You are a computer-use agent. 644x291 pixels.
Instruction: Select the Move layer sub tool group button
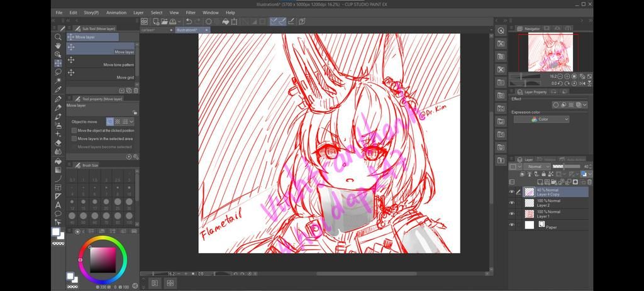tap(92, 37)
